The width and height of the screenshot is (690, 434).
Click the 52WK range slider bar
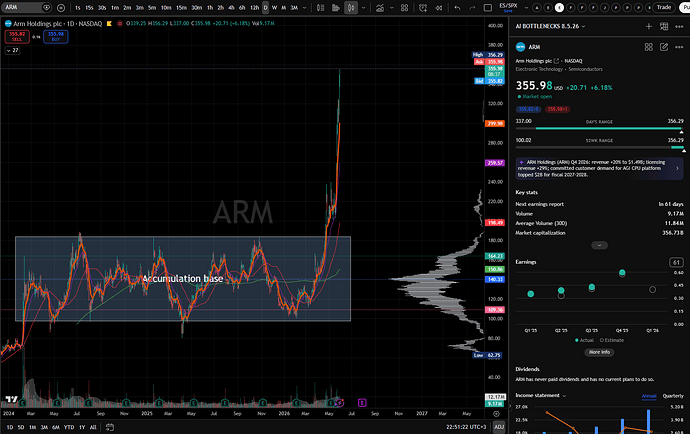(x=599, y=147)
